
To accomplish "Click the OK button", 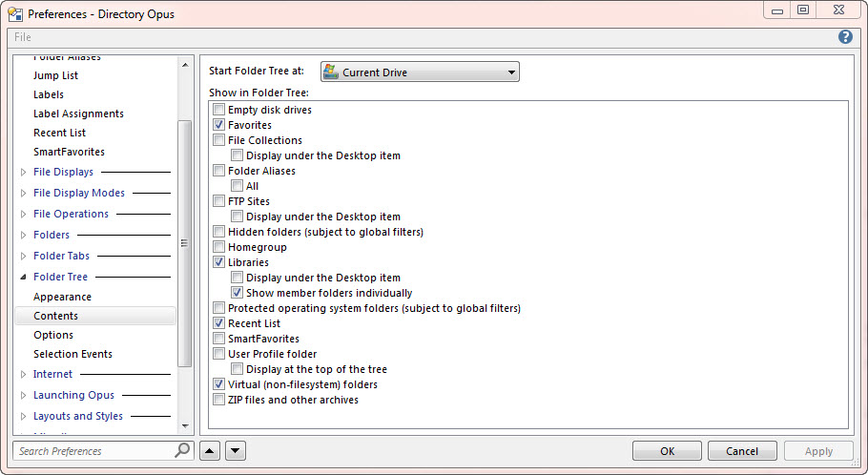I will (667, 451).
